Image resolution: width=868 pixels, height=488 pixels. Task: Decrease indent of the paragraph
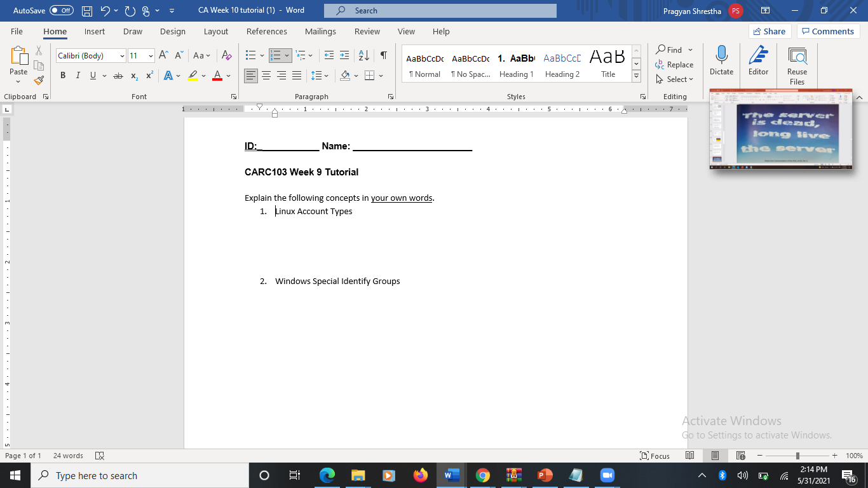click(x=329, y=56)
